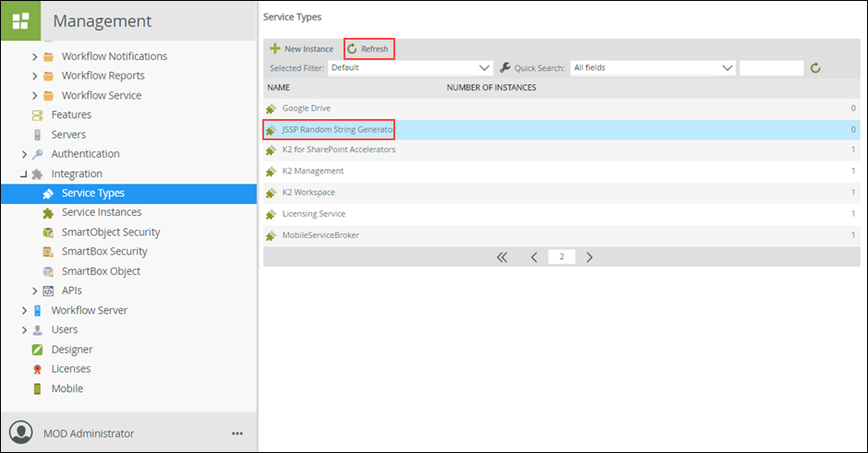Click the Designer icon in sidebar

tap(37, 350)
